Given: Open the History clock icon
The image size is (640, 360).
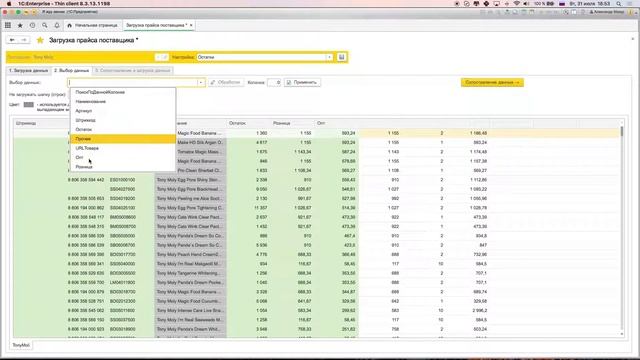Looking at the screenshot, I should click(x=32, y=25).
